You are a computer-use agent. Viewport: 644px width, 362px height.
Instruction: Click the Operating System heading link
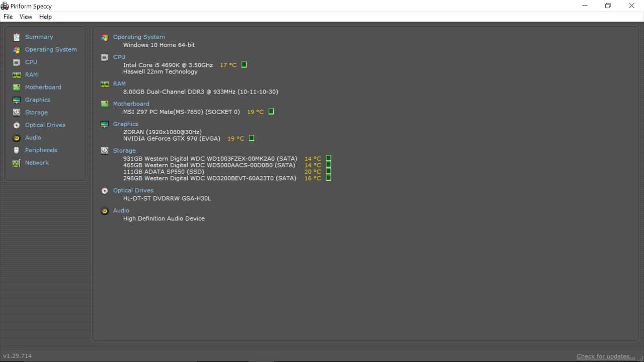click(139, 37)
